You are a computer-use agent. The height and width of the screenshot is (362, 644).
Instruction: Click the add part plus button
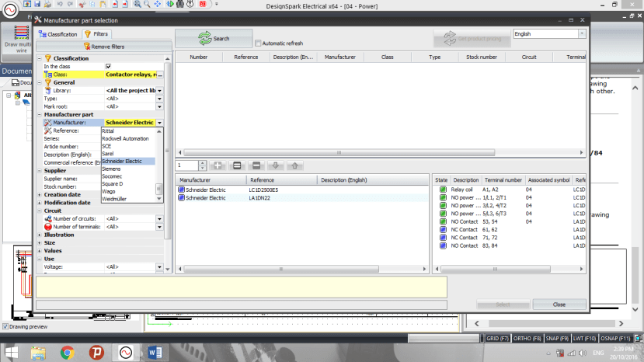(218, 165)
